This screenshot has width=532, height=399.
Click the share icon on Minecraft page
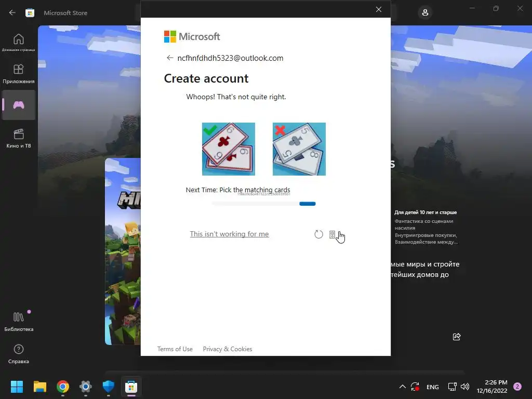click(x=457, y=337)
